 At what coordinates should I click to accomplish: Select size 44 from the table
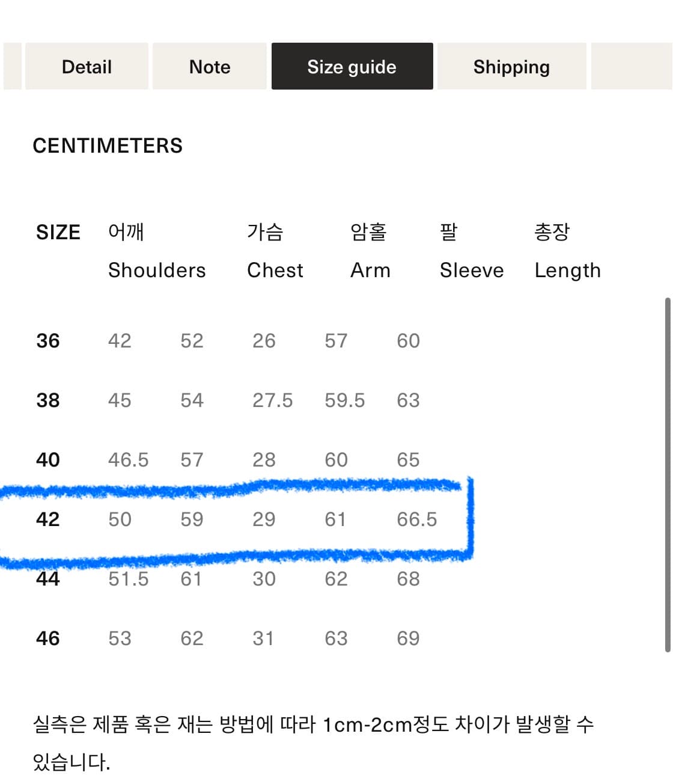pyautogui.click(x=47, y=578)
